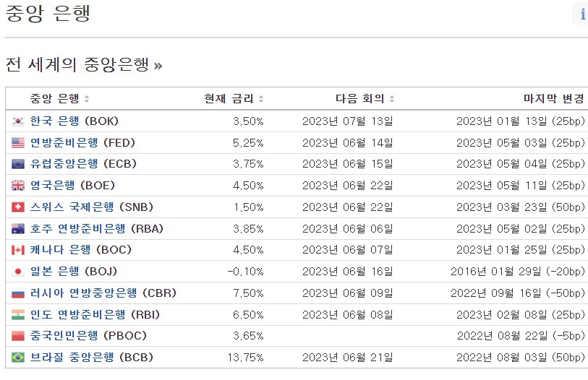Open 브라질 중앙은행 (BCB) link

(x=92, y=357)
